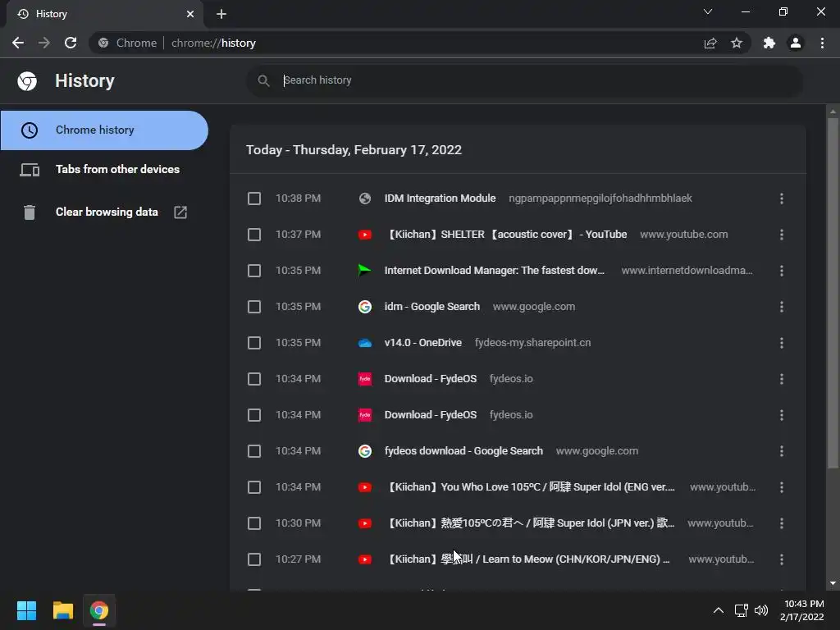
Task: Open the taskbar clock showing 10:43 PM
Action: click(802, 610)
